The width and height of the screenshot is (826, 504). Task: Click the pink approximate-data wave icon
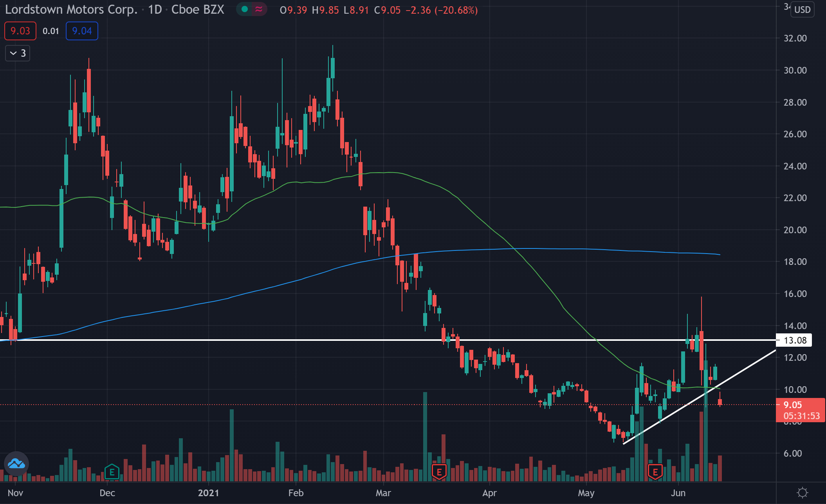[x=258, y=9]
